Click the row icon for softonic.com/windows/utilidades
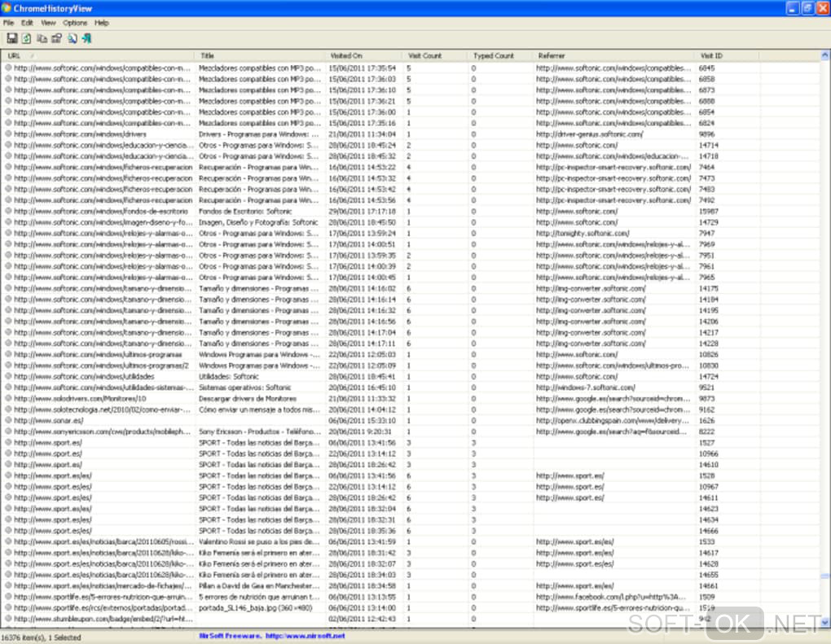The image size is (831, 644). [8, 377]
